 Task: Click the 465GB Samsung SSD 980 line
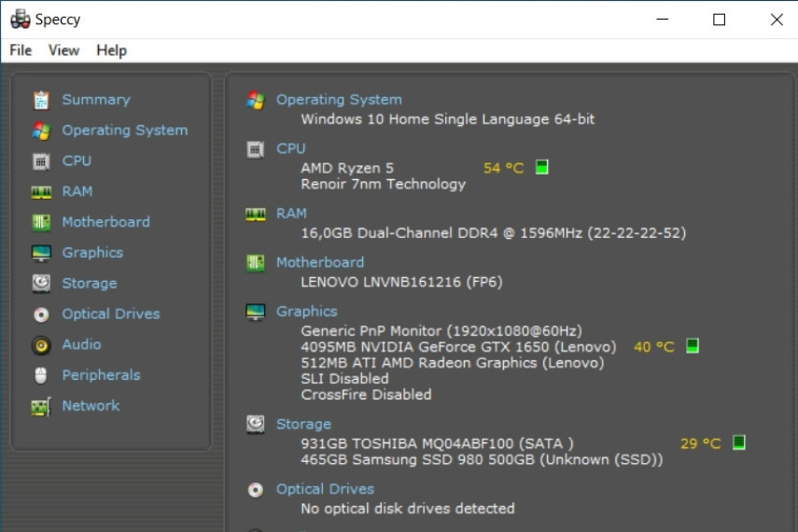click(x=482, y=460)
